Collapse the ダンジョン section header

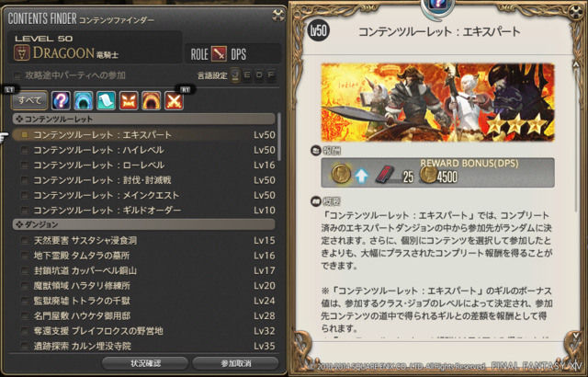point(144,224)
